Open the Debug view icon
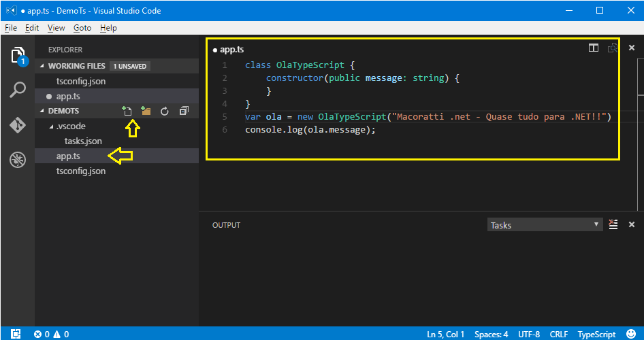The image size is (644, 340). click(x=18, y=160)
